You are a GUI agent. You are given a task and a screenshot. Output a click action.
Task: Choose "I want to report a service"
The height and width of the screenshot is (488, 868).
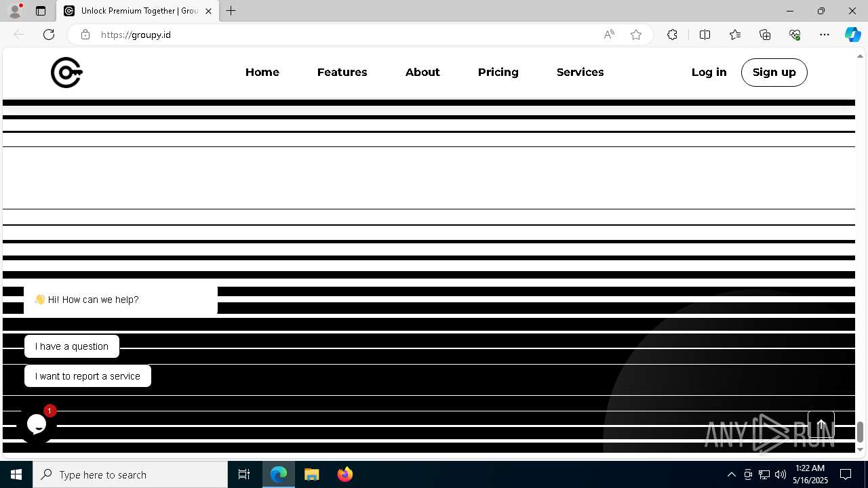(x=87, y=376)
